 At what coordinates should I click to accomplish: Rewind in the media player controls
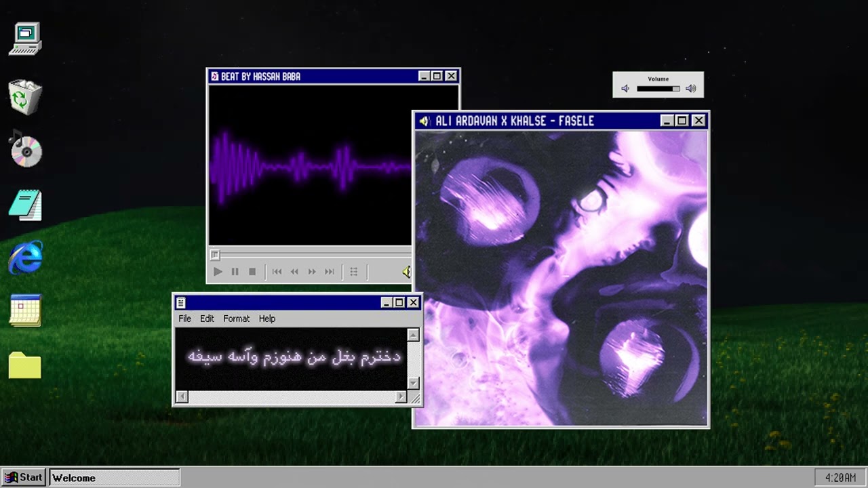[x=294, y=272]
